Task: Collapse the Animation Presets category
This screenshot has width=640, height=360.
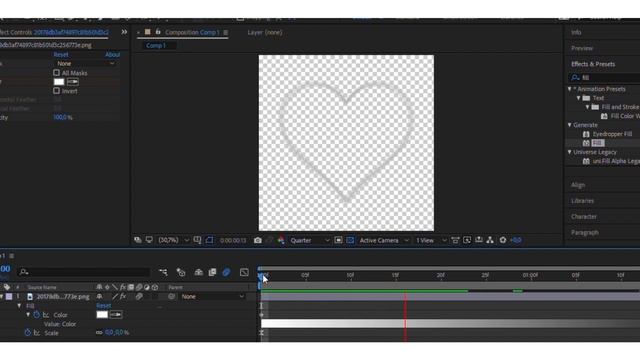Action: click(x=570, y=89)
